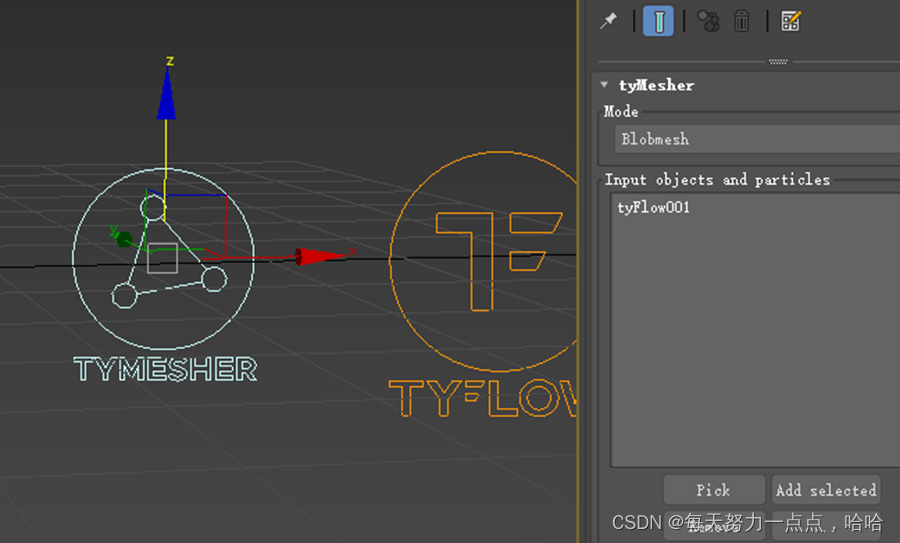Viewport: 900px width, 543px height.
Task: Click the rollout panel drag-handle dots
Action: [x=778, y=61]
